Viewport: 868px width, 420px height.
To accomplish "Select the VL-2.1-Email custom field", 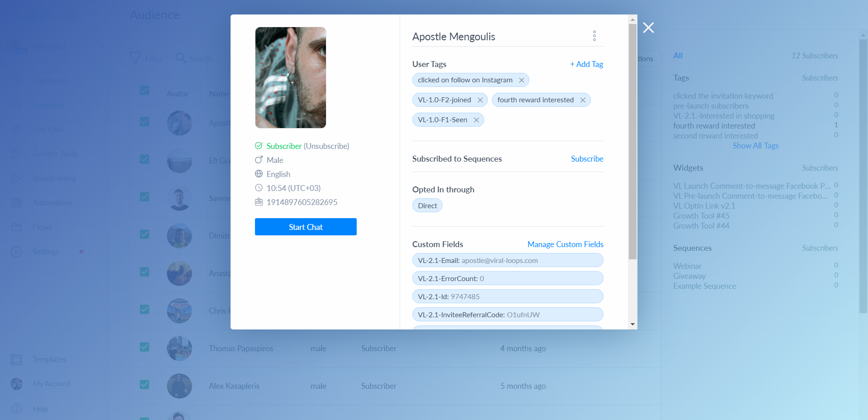I will pyautogui.click(x=508, y=260).
